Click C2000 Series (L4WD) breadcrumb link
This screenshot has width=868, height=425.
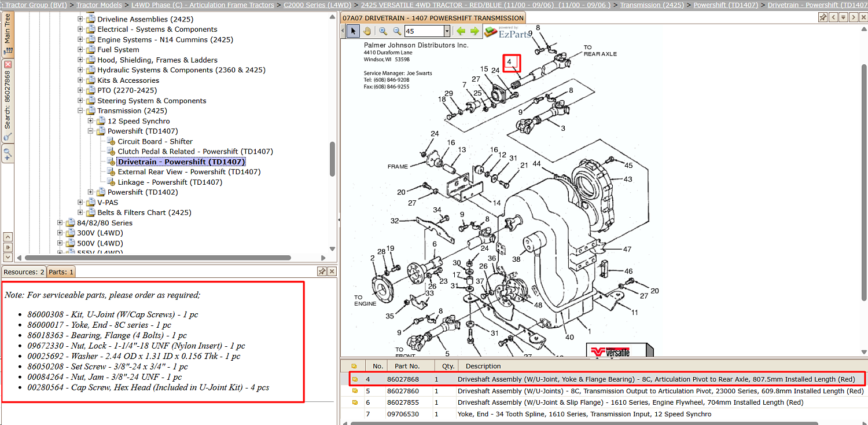[x=317, y=5]
